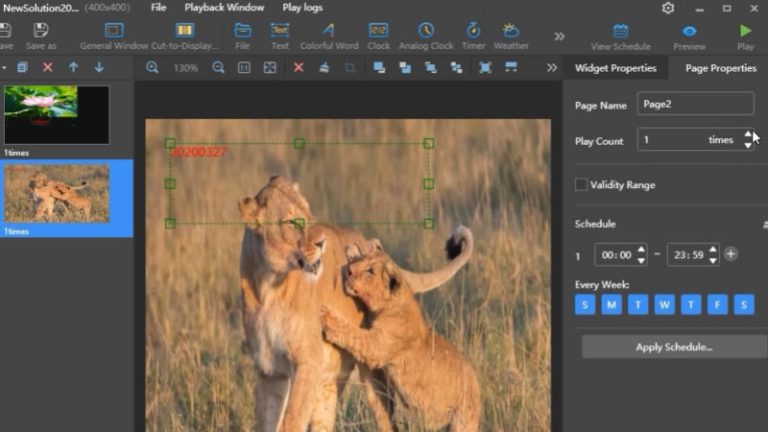Select the lotus flower page thumbnail
The height and width of the screenshot is (432, 768).
(56, 114)
